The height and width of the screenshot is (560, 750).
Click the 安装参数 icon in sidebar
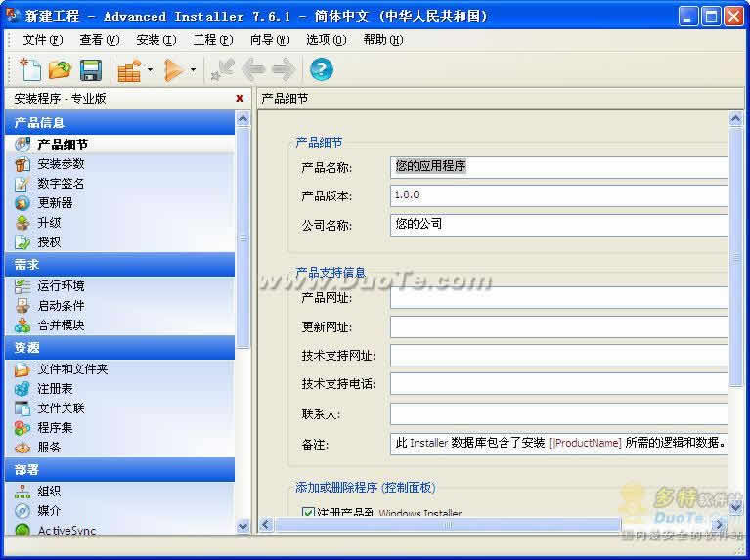[x=22, y=164]
